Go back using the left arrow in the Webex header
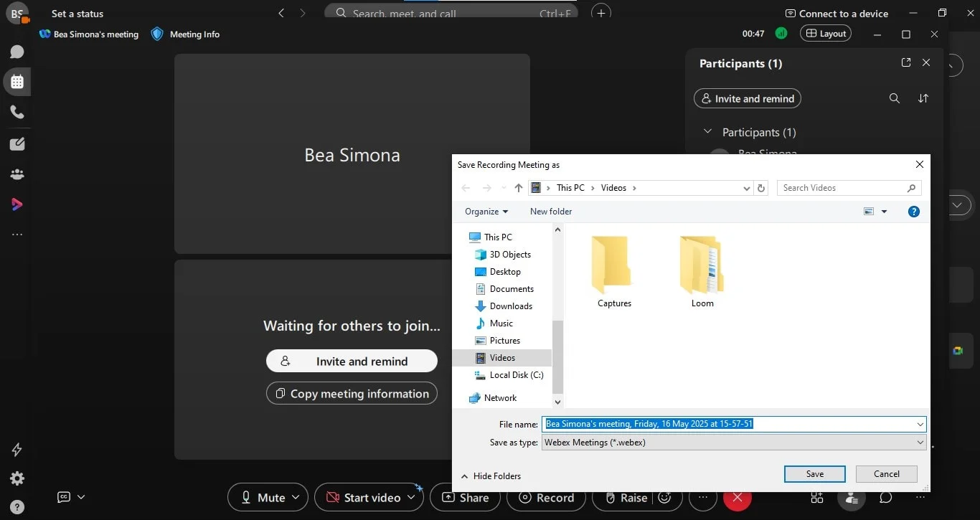 (x=281, y=13)
